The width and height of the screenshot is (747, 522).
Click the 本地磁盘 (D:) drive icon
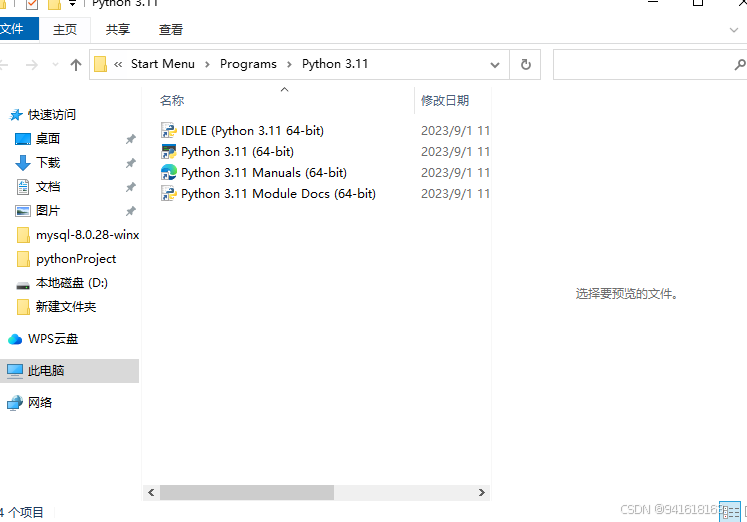click(x=22, y=286)
